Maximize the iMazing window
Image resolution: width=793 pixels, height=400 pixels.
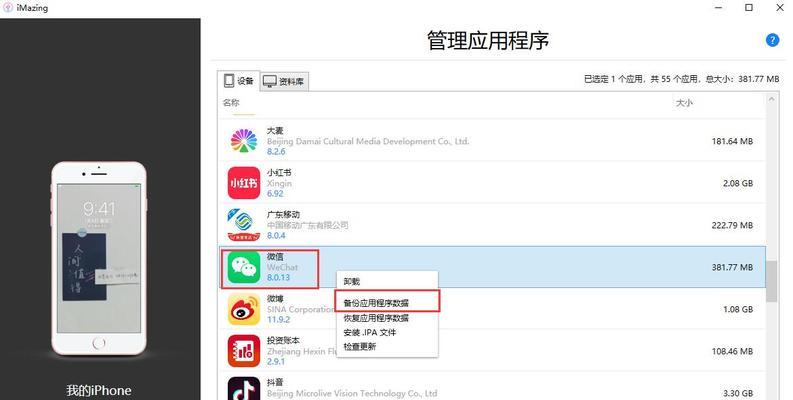click(x=749, y=8)
